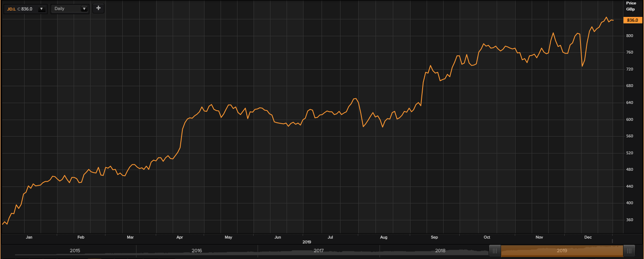Viewport: 644px width, 259px height.
Task: Click the May label on time axis
Action: pos(228,237)
